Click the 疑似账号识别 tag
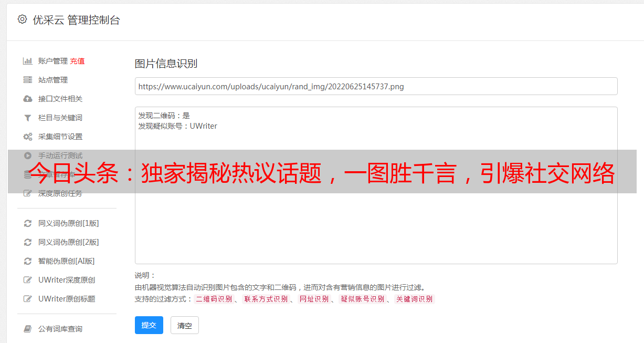This screenshot has width=644, height=343. click(363, 299)
